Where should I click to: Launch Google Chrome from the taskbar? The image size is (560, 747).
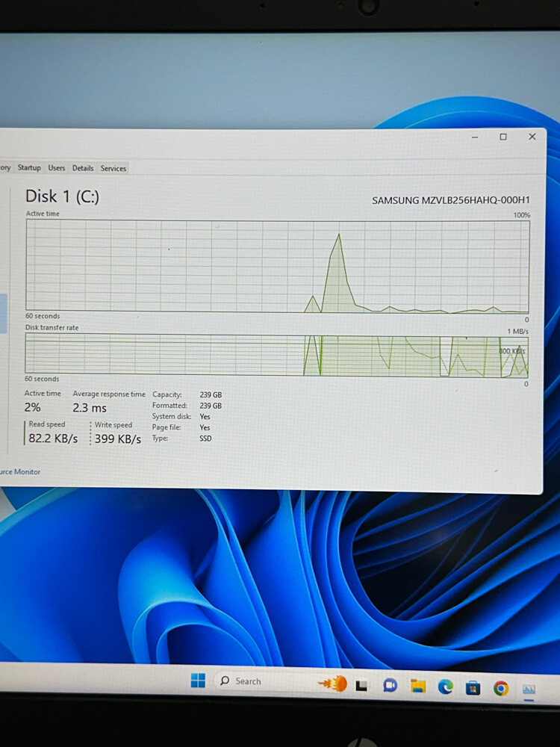(500, 689)
